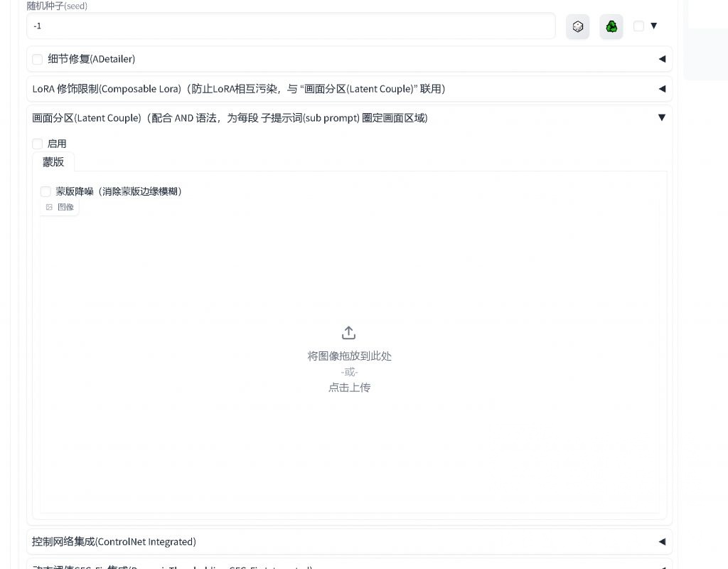Expand the Composable Lora section

[x=661, y=88]
